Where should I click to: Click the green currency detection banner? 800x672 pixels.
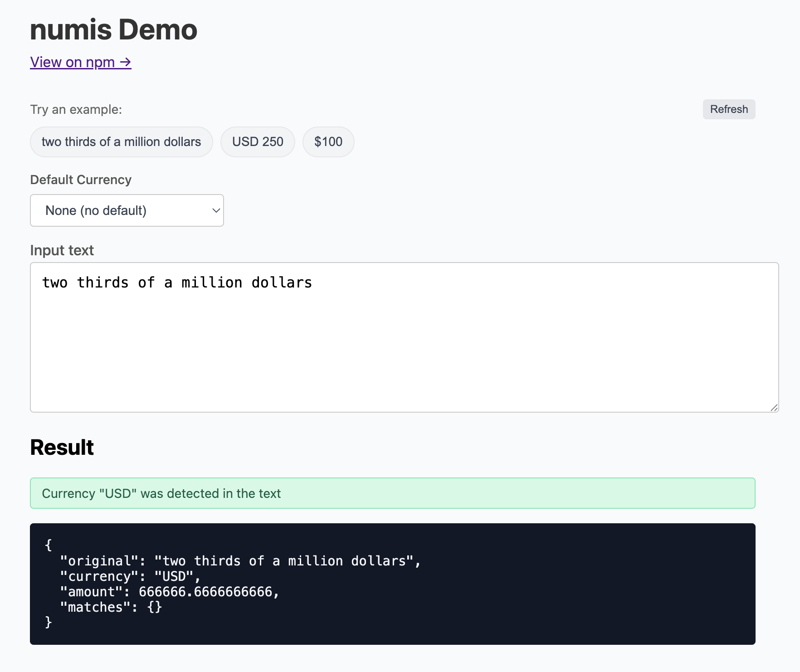click(x=393, y=493)
